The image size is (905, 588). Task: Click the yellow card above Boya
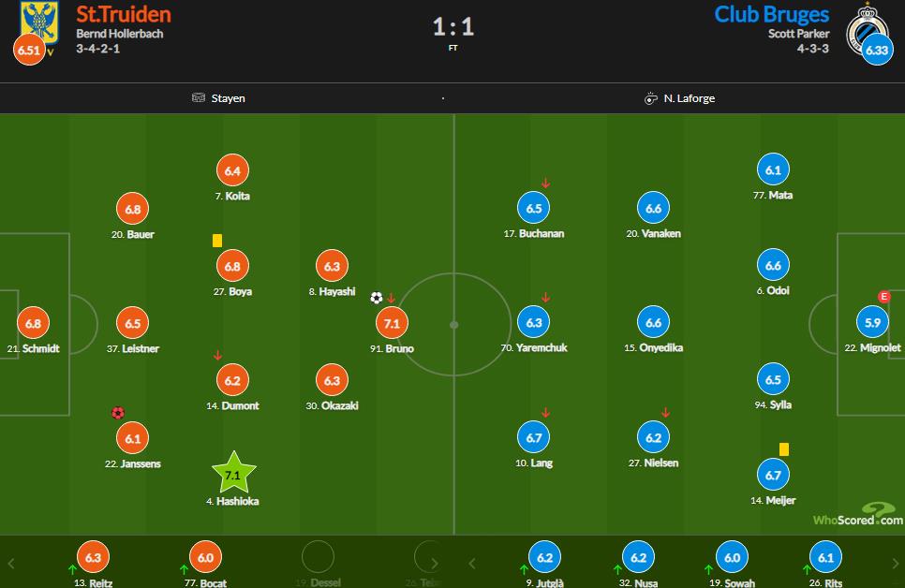(217, 241)
